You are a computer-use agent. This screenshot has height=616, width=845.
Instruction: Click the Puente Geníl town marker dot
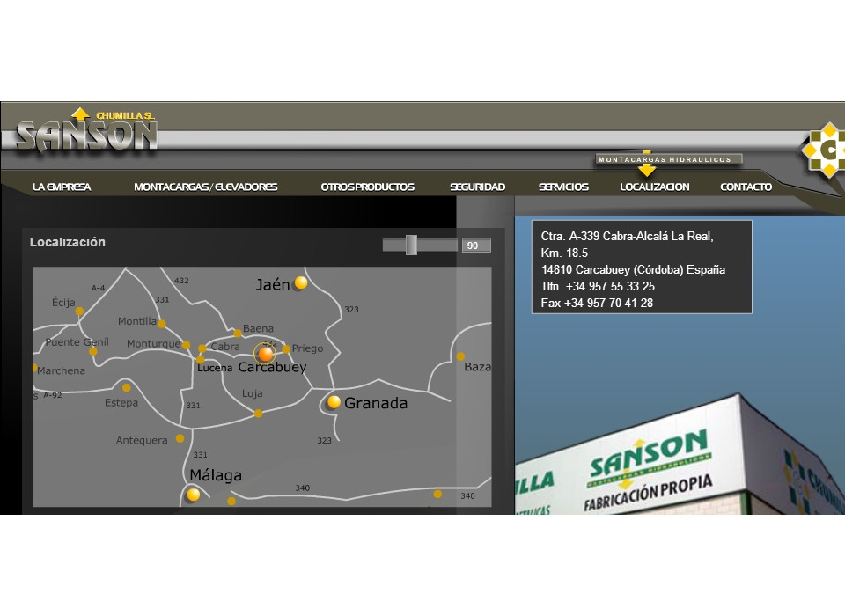(x=92, y=351)
